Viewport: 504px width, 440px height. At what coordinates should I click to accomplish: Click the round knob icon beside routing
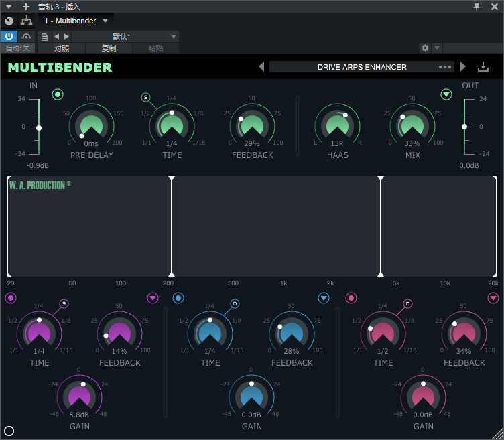click(x=9, y=21)
